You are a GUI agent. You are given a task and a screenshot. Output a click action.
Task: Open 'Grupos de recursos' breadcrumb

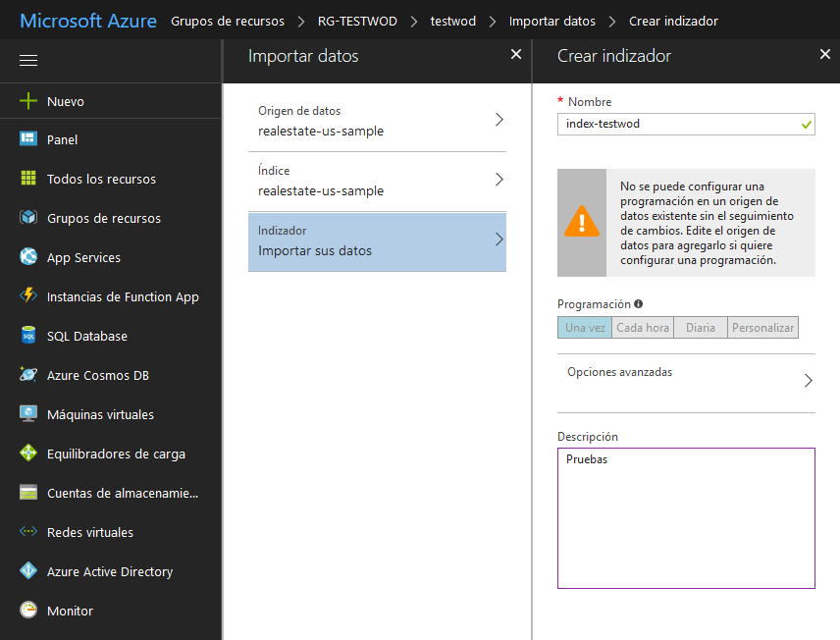[228, 21]
